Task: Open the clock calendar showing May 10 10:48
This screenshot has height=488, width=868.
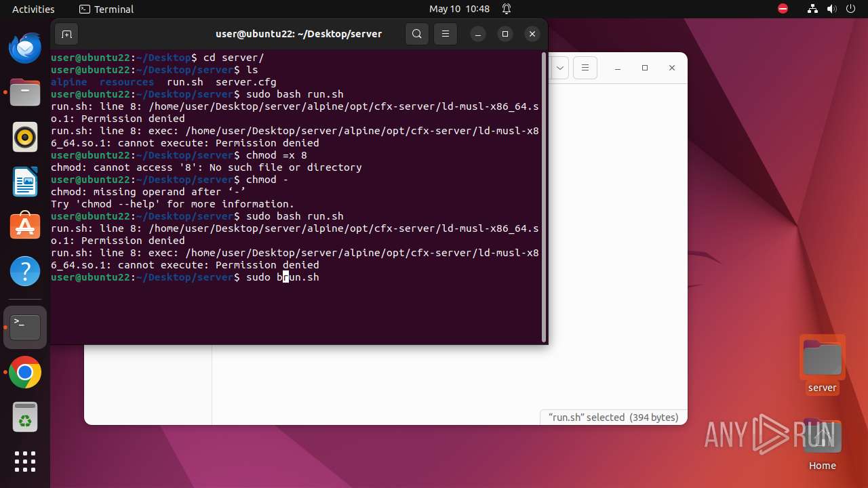Action: [x=459, y=9]
